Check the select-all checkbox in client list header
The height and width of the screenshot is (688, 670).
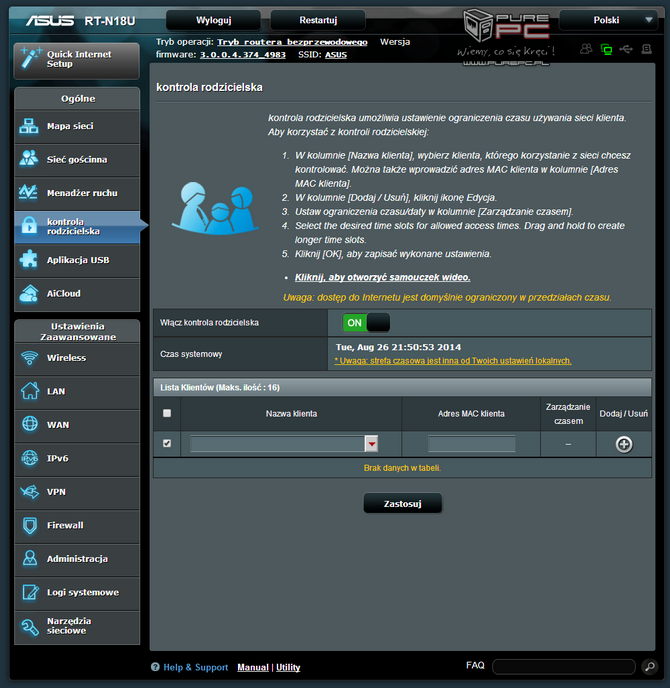coord(167,413)
